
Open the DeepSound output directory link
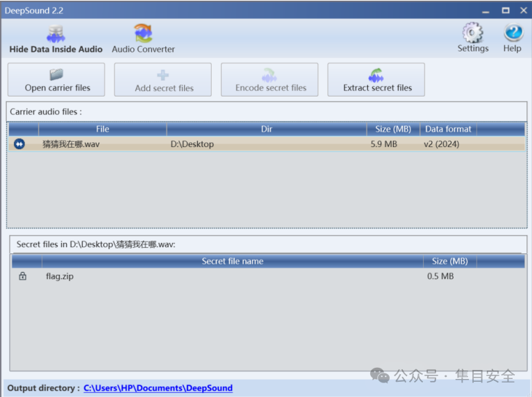(158, 388)
